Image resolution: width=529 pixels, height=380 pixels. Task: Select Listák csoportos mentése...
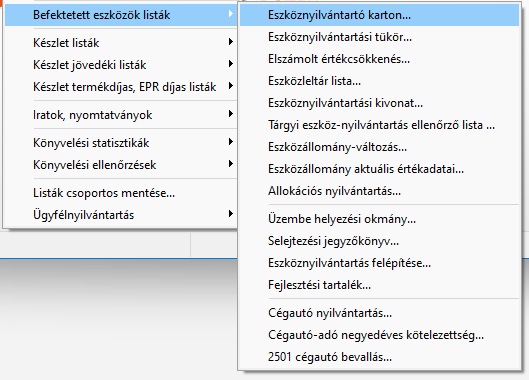pyautogui.click(x=121, y=193)
